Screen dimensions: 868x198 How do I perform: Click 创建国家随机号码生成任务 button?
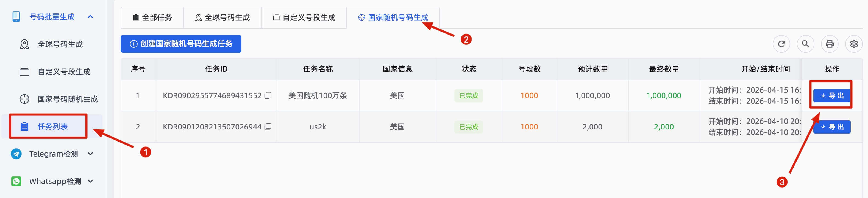[181, 44]
